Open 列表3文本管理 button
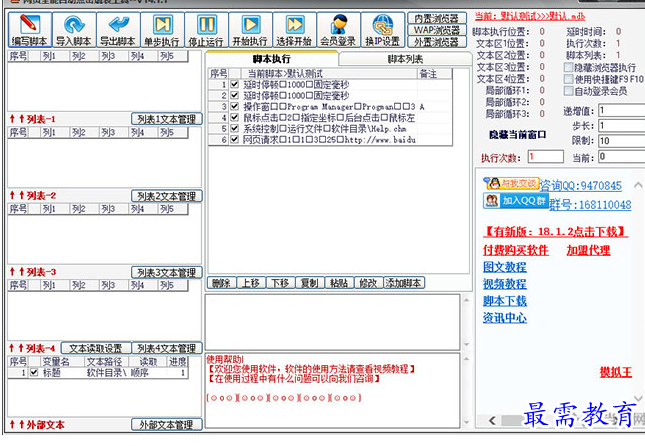Viewport: 645px width, 446px height. (167, 272)
